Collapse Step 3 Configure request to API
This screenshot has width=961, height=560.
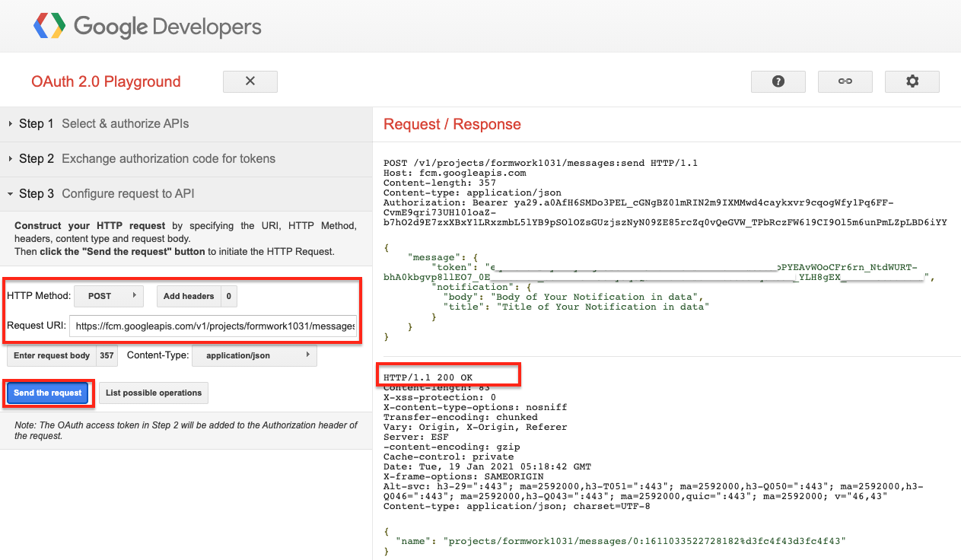coord(186,194)
